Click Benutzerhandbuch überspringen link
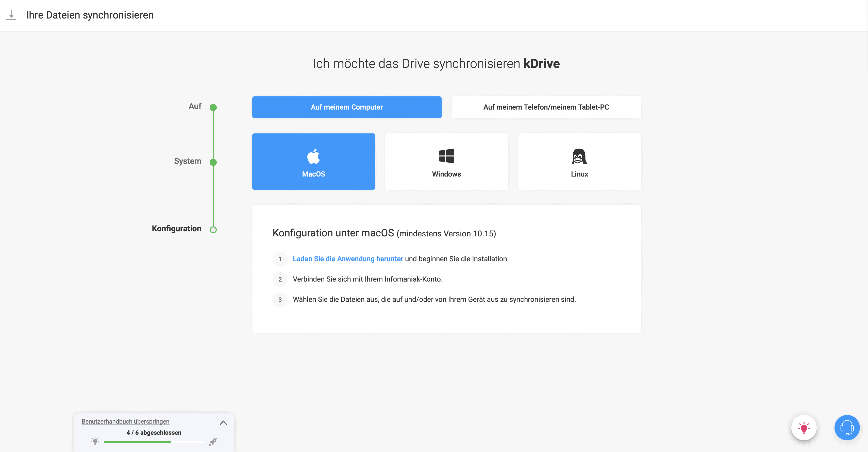 pyautogui.click(x=125, y=421)
